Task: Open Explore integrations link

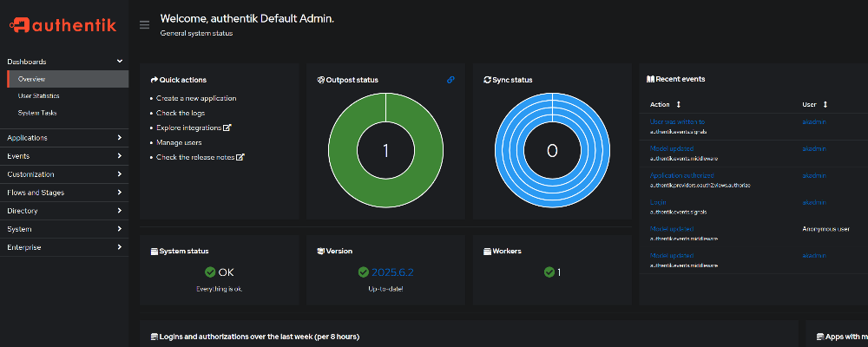Action: click(x=188, y=128)
